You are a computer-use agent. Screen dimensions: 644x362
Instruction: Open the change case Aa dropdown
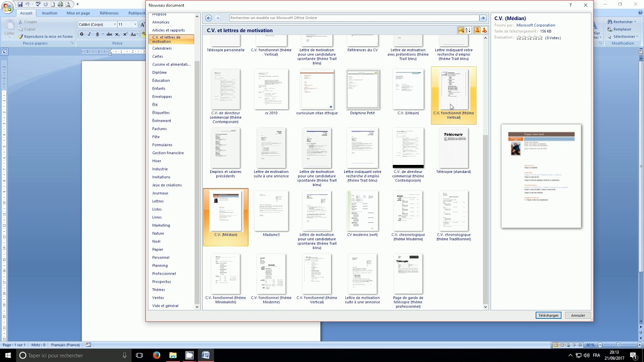(134, 34)
